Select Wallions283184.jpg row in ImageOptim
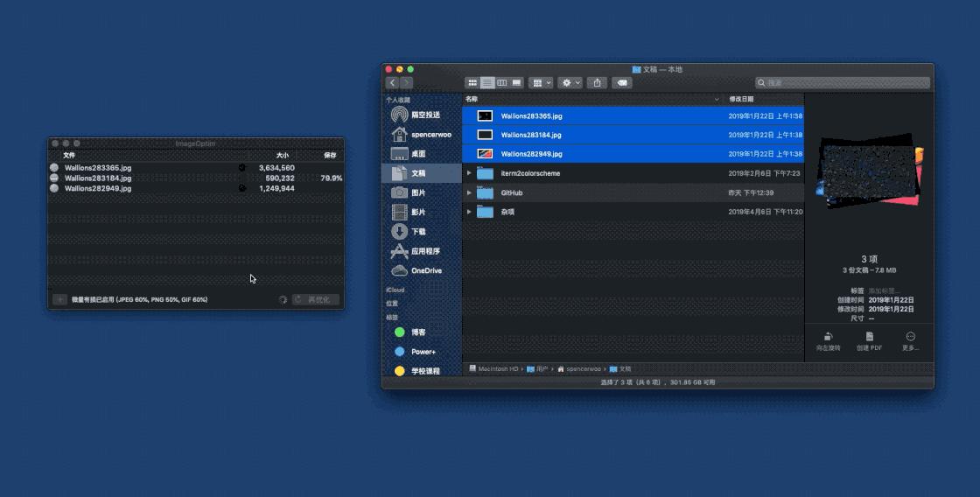This screenshot has width=980, height=497. (196, 178)
